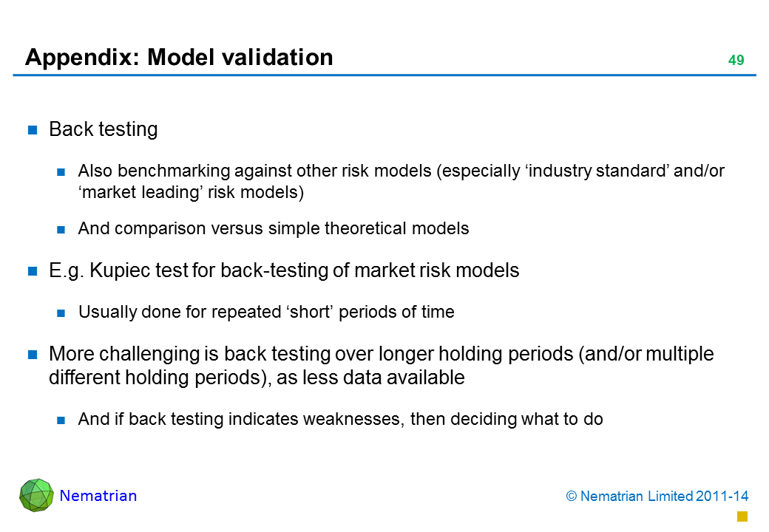The image size is (769, 532).
Task: Click the sub-bullet before "And if back testing indicates"
Action: click(62, 420)
